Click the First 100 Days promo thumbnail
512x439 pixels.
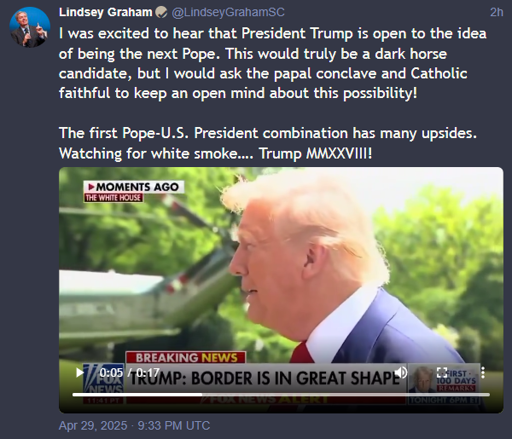tap(445, 383)
